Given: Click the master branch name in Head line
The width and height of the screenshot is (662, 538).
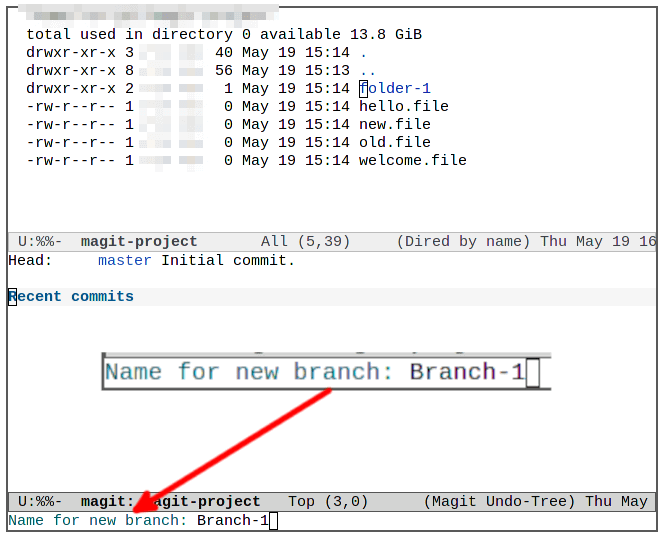Looking at the screenshot, I should click(x=125, y=261).
